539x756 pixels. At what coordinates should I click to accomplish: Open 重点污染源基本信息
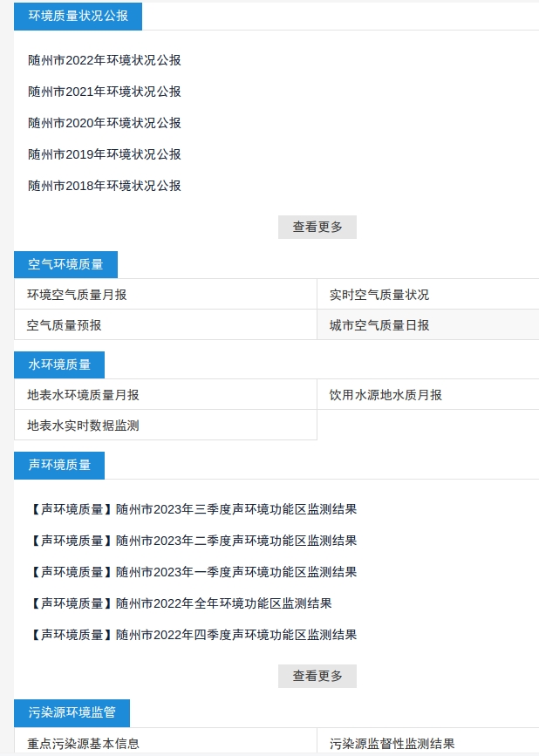coord(83,744)
